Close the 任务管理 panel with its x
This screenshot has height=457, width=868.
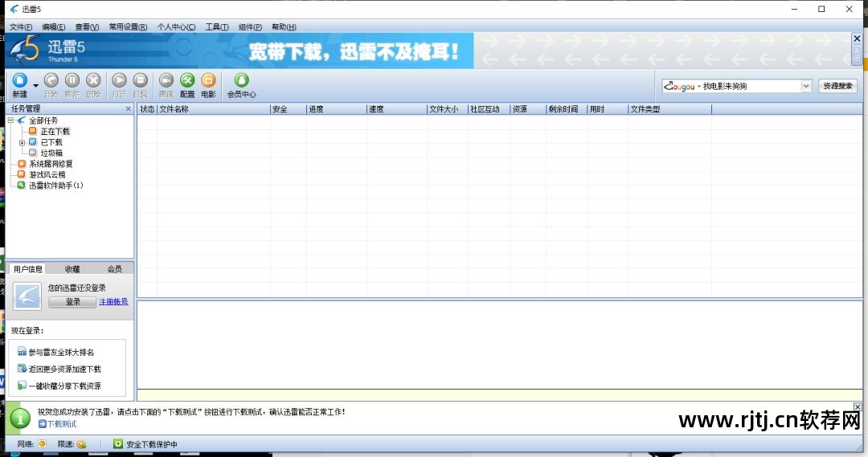pyautogui.click(x=129, y=109)
